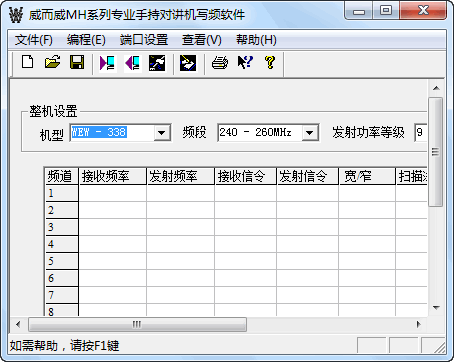Click the 宽/窄 column header

367,176
